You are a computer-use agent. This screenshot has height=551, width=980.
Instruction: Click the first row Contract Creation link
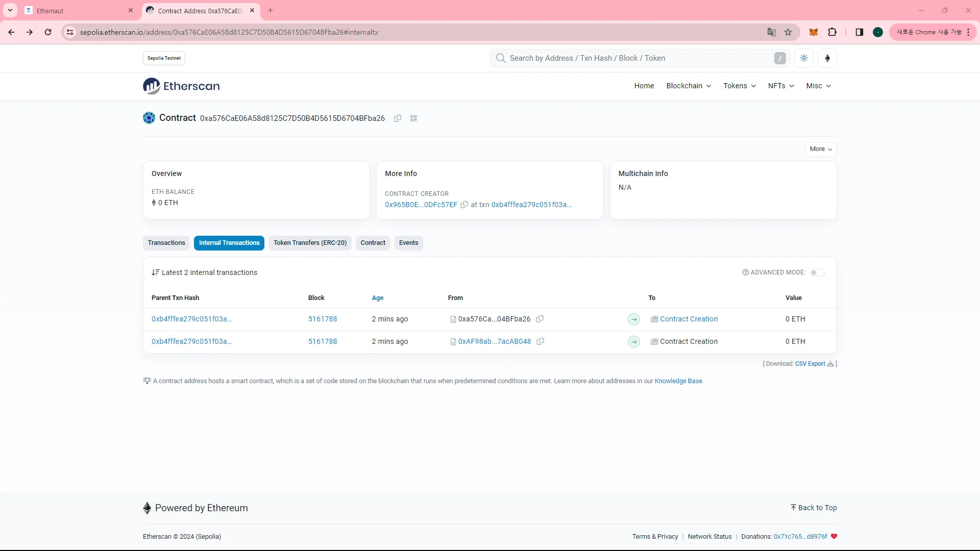click(689, 319)
